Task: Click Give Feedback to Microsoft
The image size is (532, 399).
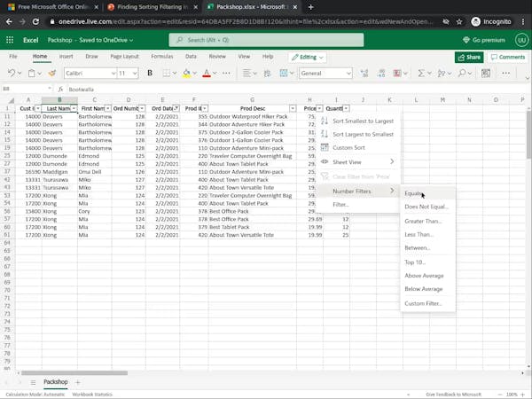Action: [x=454, y=395]
